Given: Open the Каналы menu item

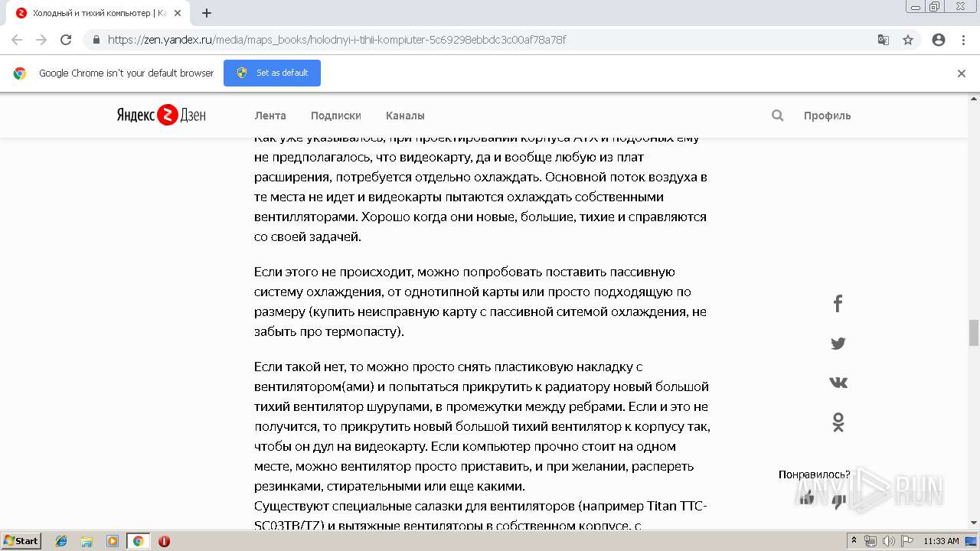Looking at the screenshot, I should pyautogui.click(x=405, y=116).
